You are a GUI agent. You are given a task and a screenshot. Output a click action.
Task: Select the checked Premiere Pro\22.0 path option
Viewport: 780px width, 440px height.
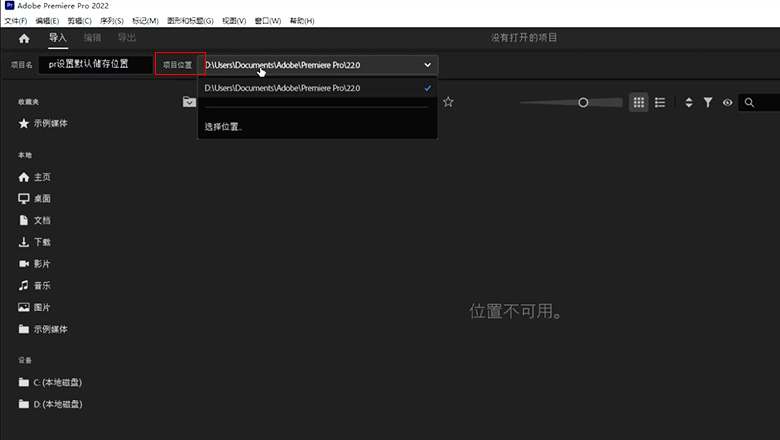(x=317, y=88)
